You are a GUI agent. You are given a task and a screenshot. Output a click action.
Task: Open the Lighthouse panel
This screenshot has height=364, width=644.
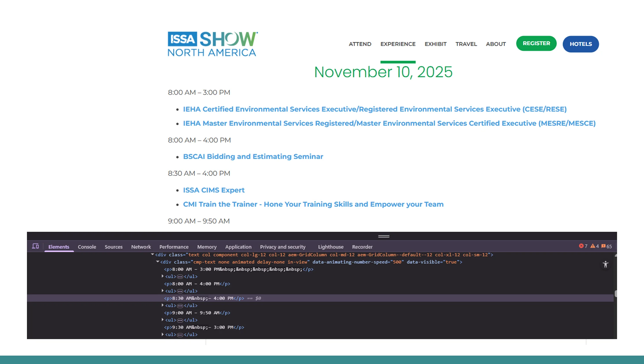click(330, 247)
